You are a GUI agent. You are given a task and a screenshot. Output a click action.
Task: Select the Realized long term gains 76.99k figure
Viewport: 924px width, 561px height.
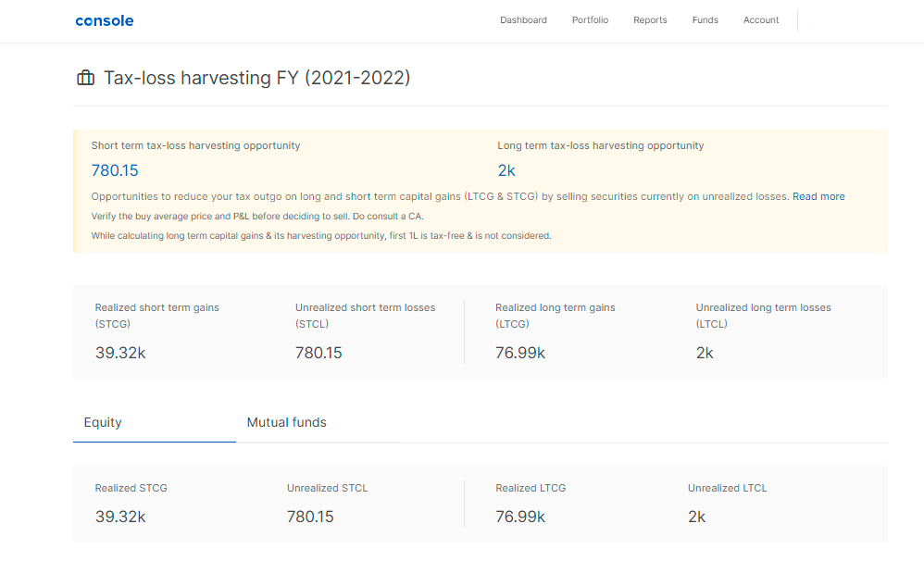point(519,353)
